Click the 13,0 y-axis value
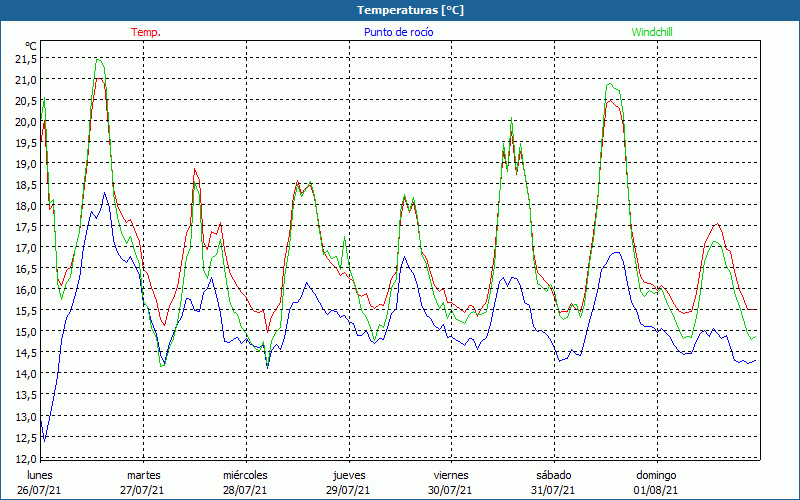This screenshot has width=800, height=500. pos(26,416)
